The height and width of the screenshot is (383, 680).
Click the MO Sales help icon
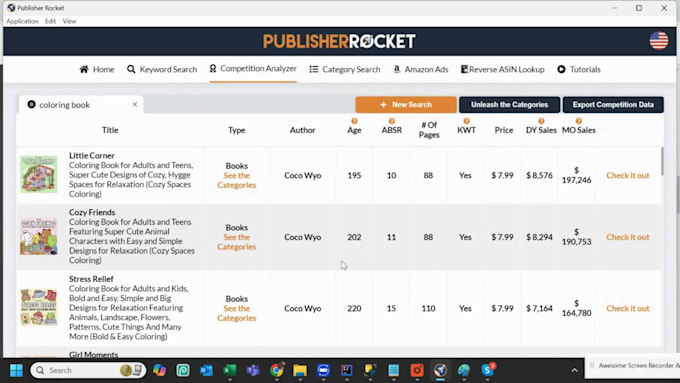(579, 121)
